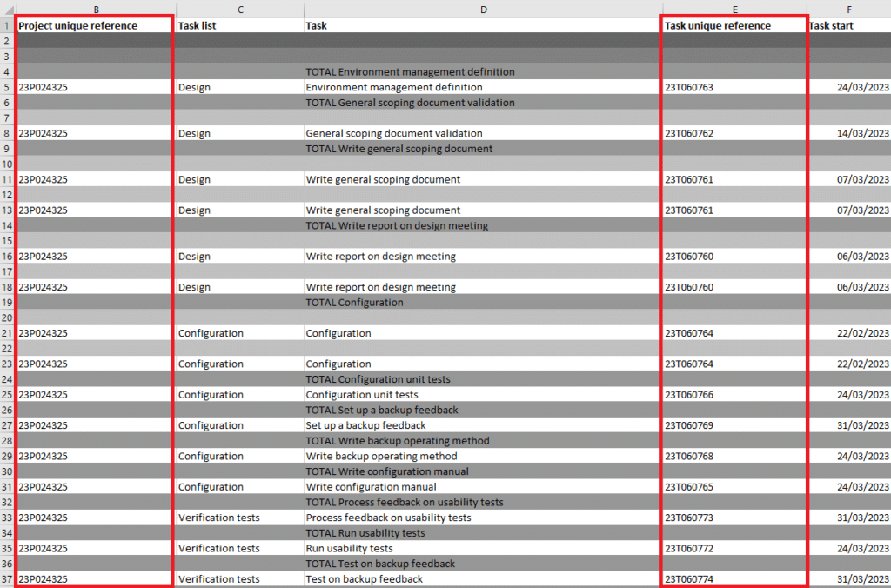Select column C header
The height and width of the screenshot is (588, 891).
click(239, 9)
